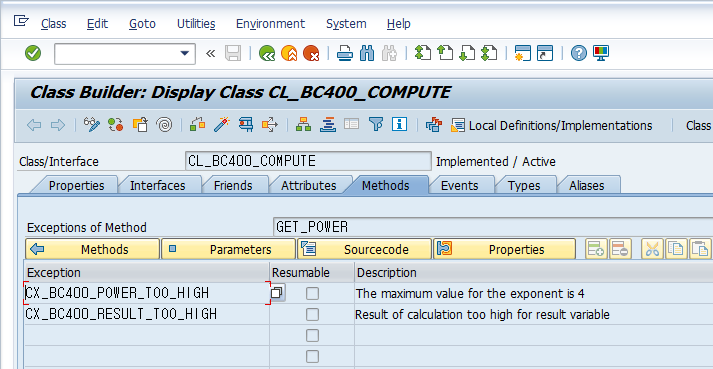Click the Last Page icon
713x369 pixels.
489,53
